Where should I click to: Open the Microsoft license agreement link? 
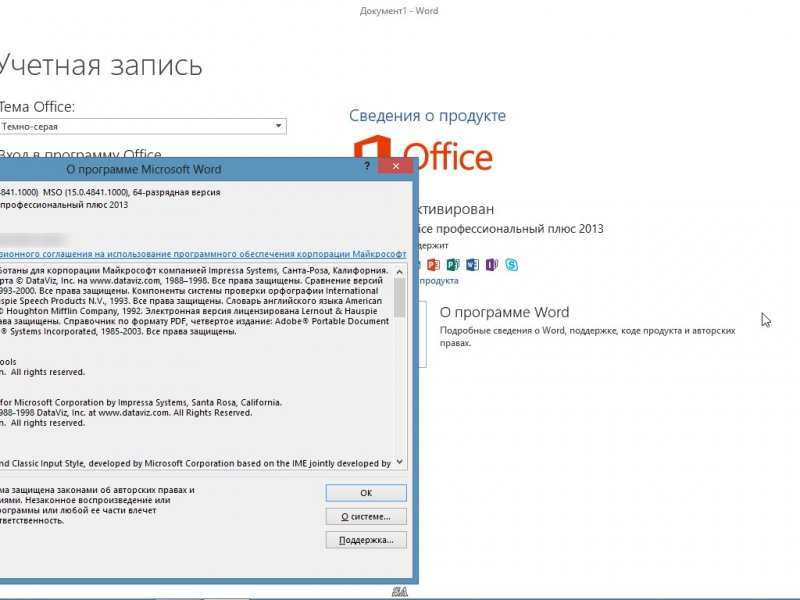click(x=203, y=254)
